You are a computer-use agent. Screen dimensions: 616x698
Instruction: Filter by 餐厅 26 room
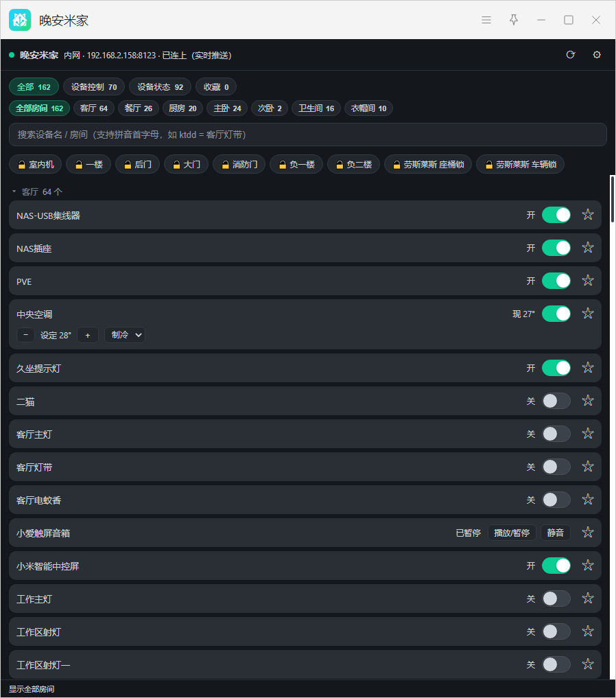[139, 108]
